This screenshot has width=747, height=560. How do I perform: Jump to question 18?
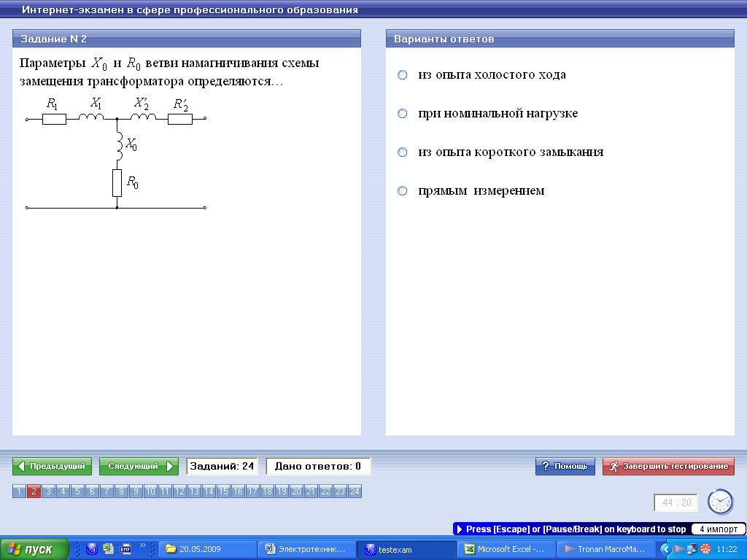(x=267, y=491)
